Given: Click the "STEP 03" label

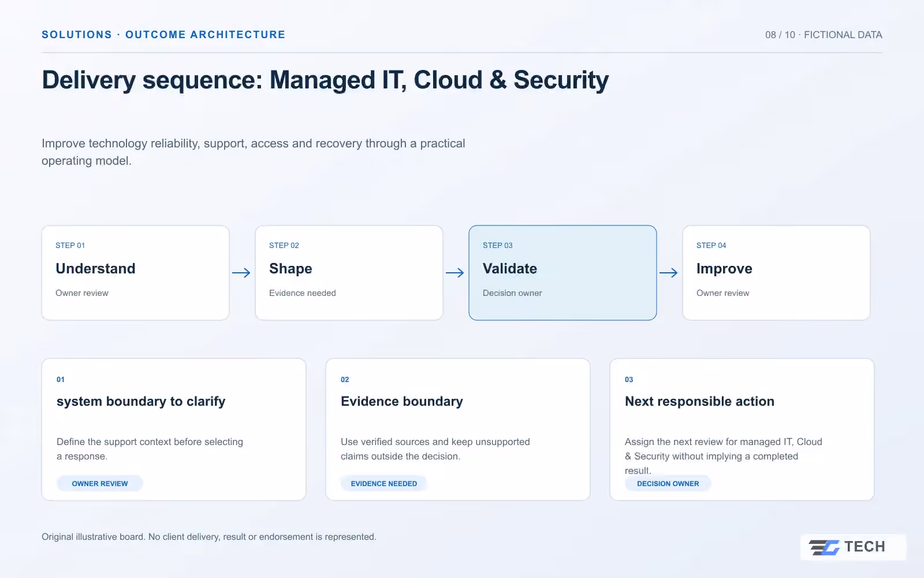Looking at the screenshot, I should [x=498, y=245].
